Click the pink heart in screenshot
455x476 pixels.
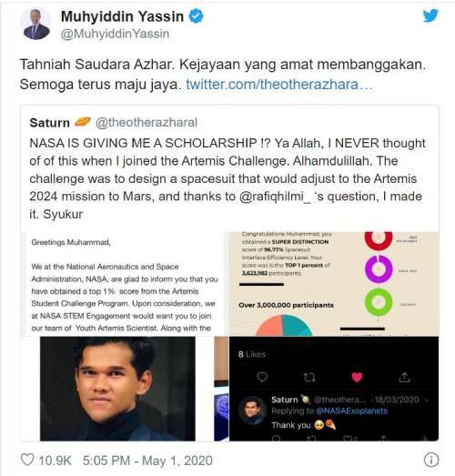point(357,377)
